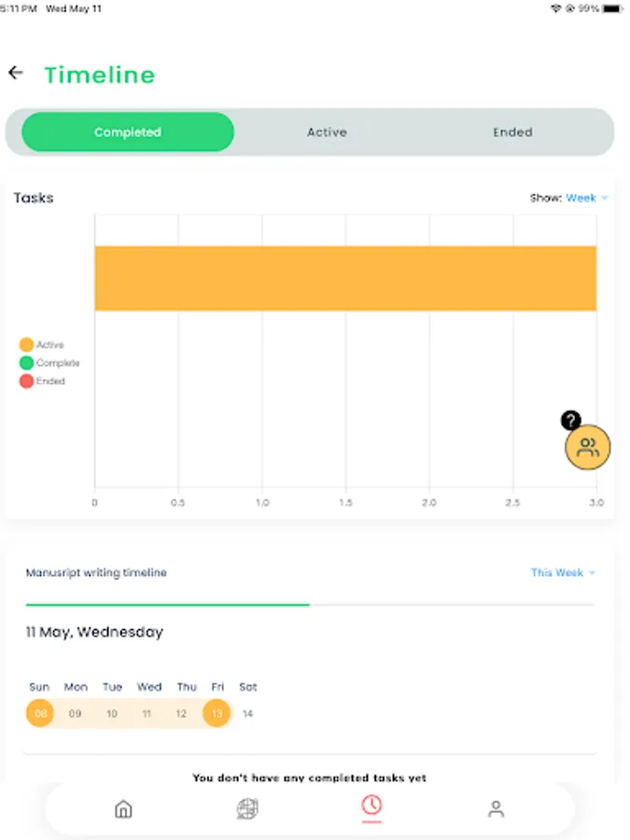Select the clock Timeline icon in bottom bar
Screen dimensions: 630x840
pos(371,806)
